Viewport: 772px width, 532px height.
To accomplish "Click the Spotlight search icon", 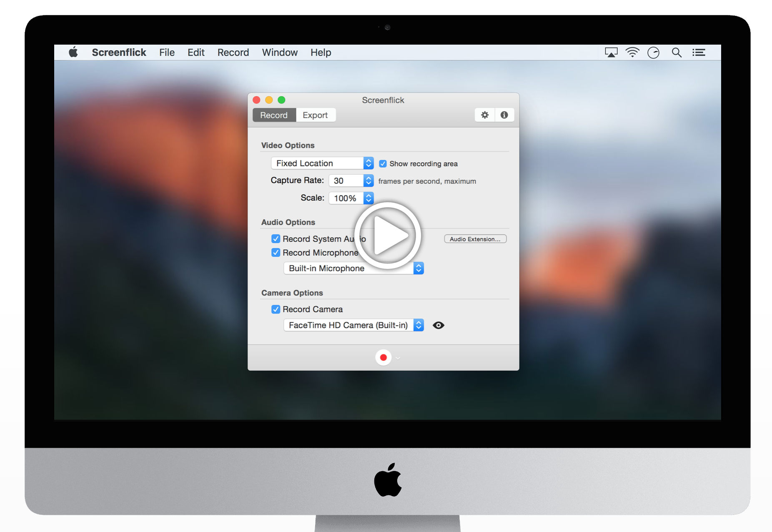I will 676,52.
